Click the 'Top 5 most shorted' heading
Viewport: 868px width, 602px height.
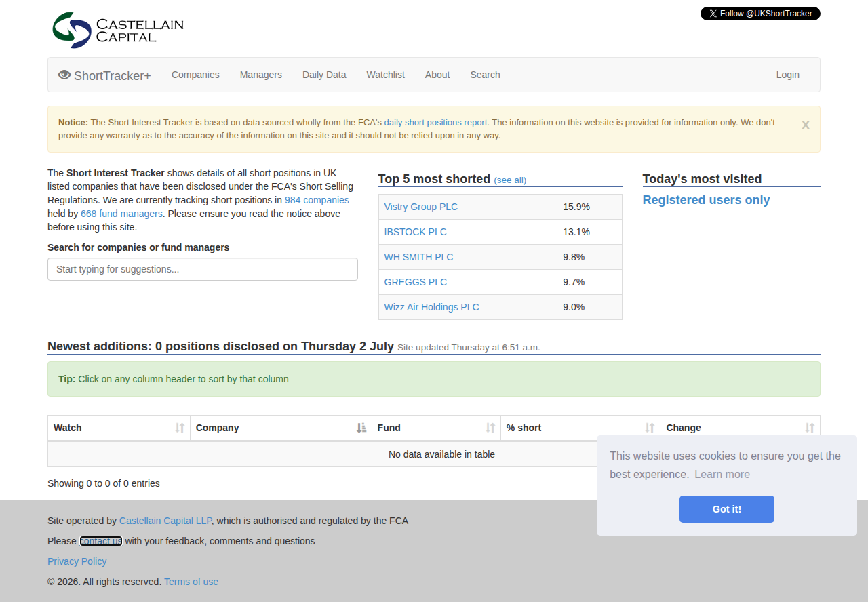[434, 179]
